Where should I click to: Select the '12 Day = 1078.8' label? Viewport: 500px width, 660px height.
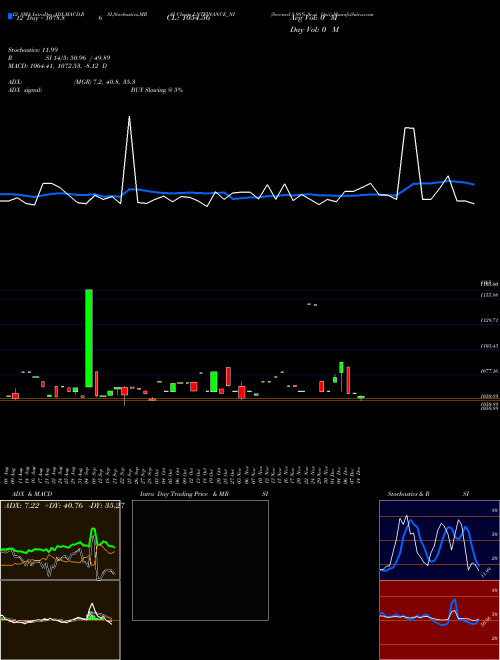click(40, 18)
